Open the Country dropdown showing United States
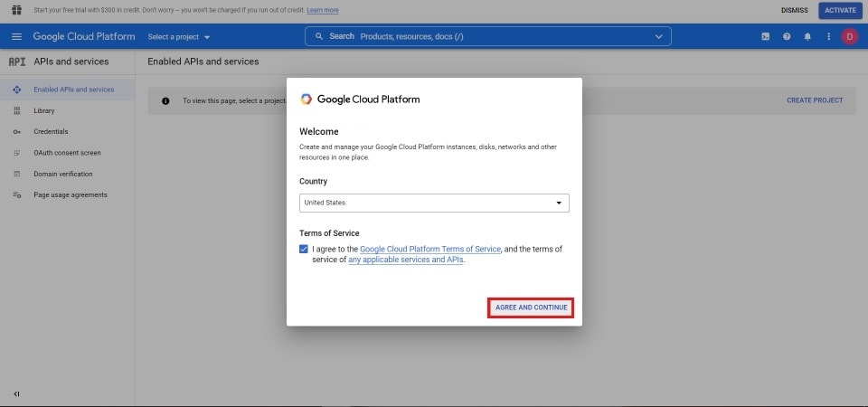 [434, 203]
